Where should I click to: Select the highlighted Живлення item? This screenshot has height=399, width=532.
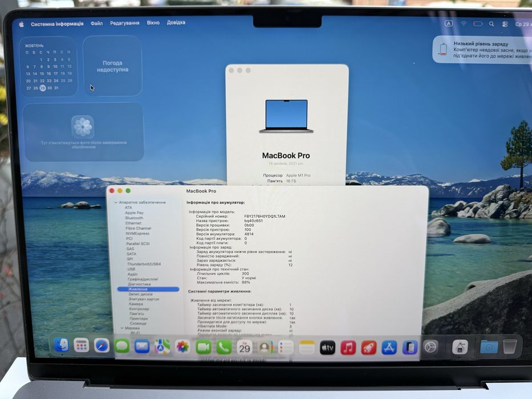coord(148,289)
